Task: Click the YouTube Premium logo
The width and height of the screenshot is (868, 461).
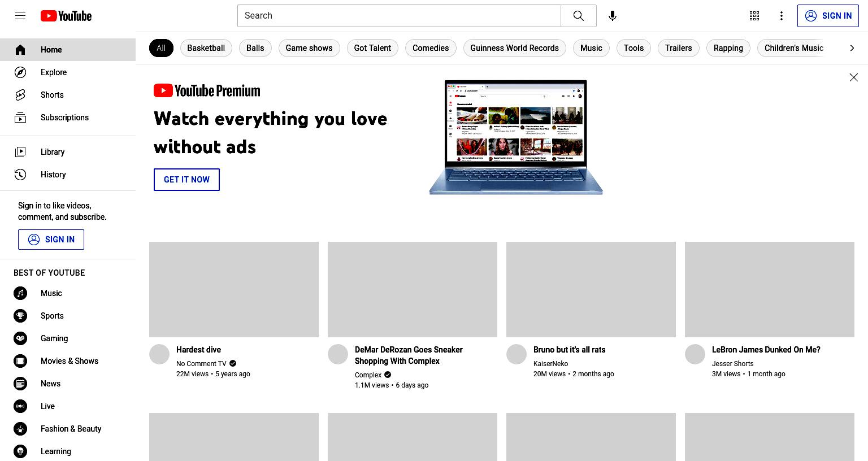Action: [207, 90]
